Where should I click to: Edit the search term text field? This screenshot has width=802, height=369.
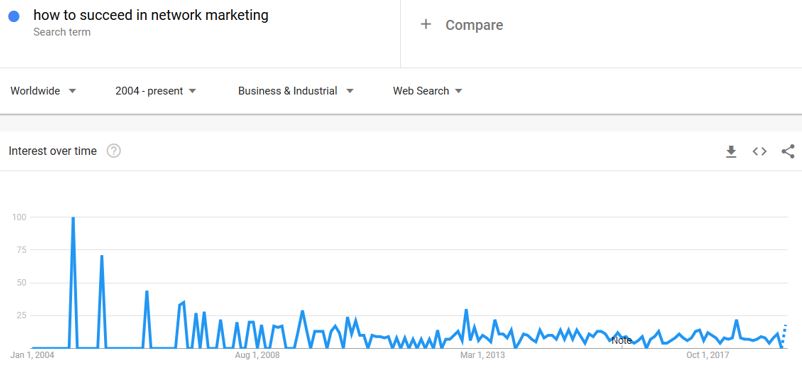(151, 15)
